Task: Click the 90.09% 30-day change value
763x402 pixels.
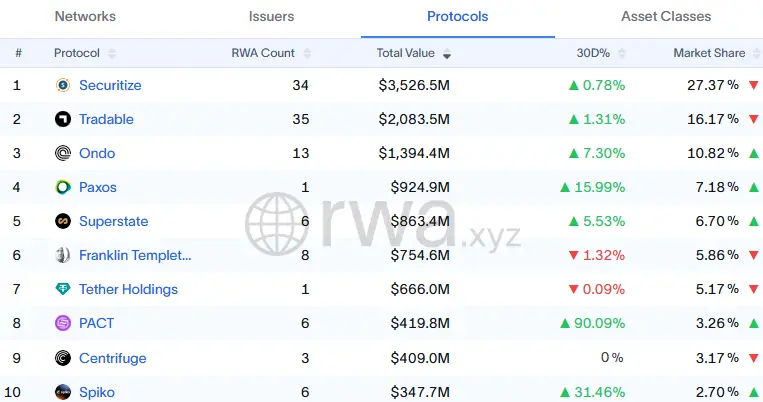Action: (x=600, y=323)
